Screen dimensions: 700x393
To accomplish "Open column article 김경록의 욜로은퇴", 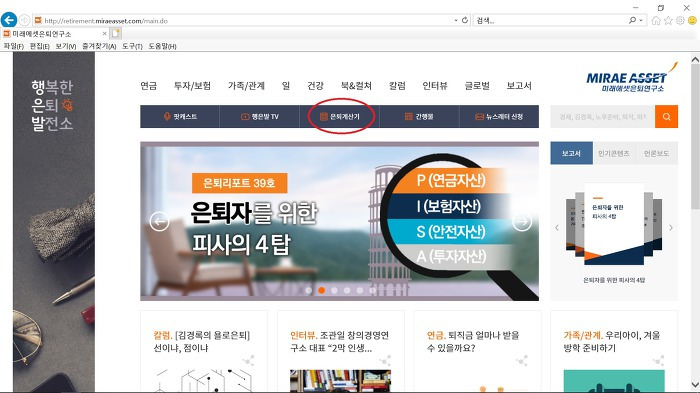I will [x=202, y=341].
